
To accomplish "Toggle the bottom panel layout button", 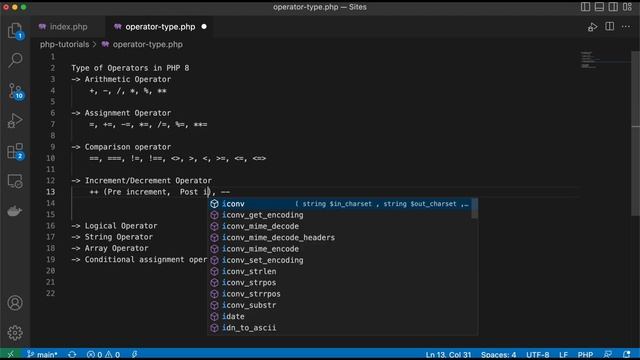I will tap(599, 7).
